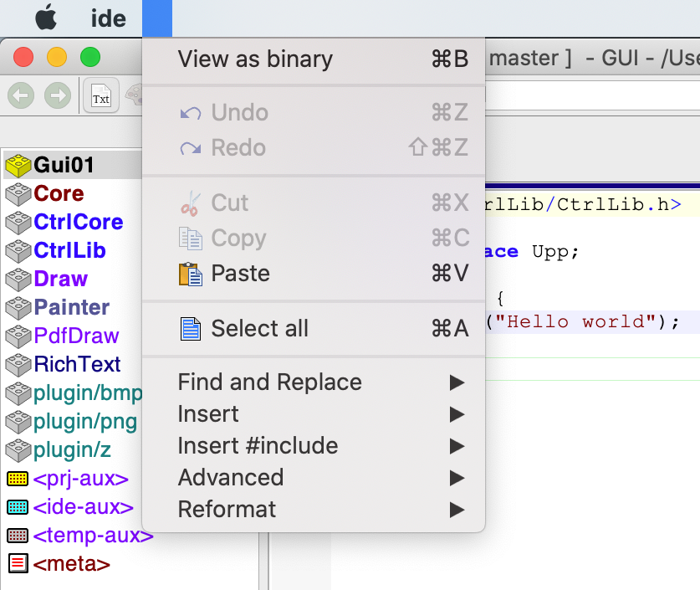Click the <prj-aux> yellow icon
The height and width of the screenshot is (590, 700).
18,479
